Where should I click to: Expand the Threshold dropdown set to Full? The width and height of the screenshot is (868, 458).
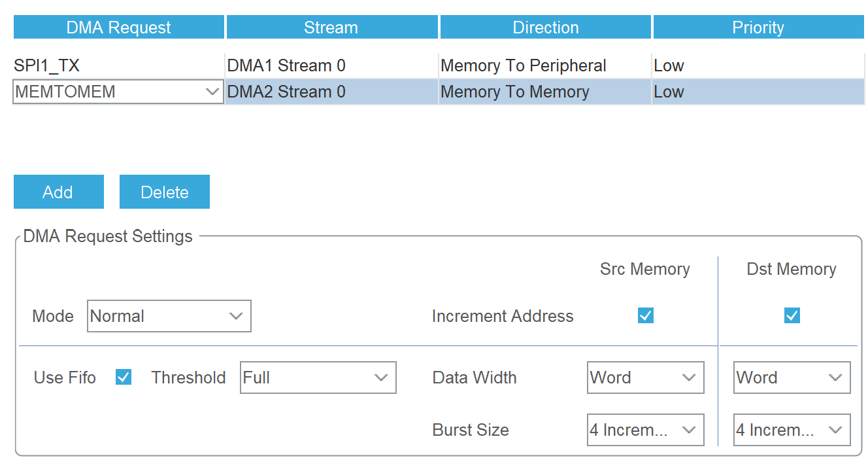[318, 378]
